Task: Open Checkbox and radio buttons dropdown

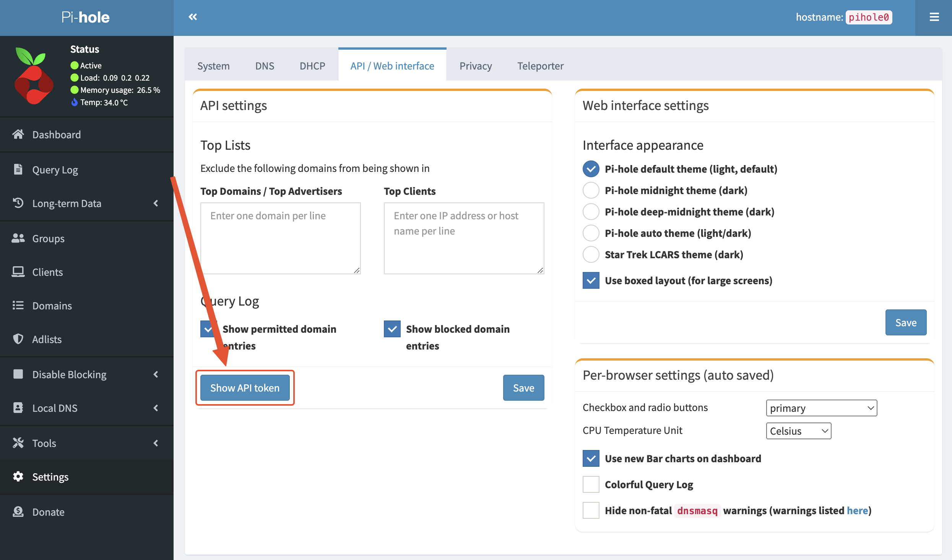Action: (x=821, y=408)
